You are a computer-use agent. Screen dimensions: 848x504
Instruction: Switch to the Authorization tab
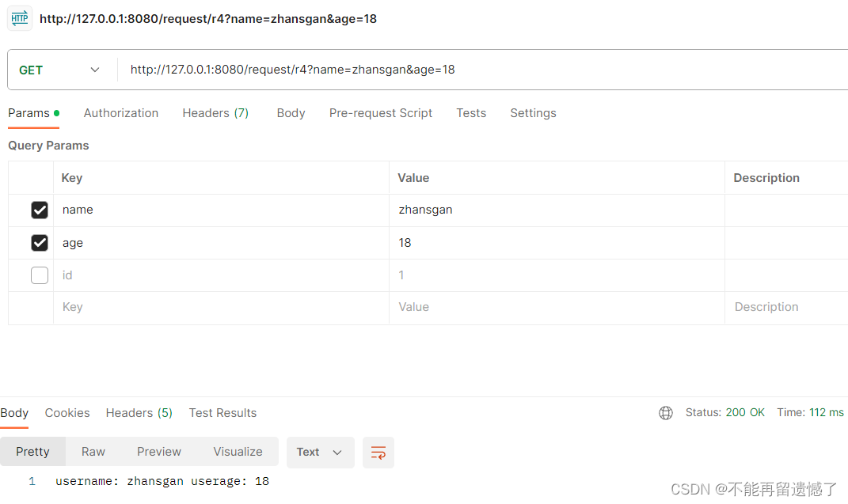(x=121, y=113)
